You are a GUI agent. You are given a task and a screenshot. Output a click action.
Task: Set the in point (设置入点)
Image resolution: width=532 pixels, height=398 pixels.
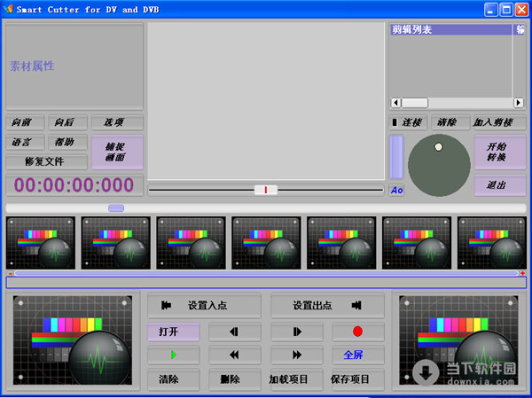204,306
